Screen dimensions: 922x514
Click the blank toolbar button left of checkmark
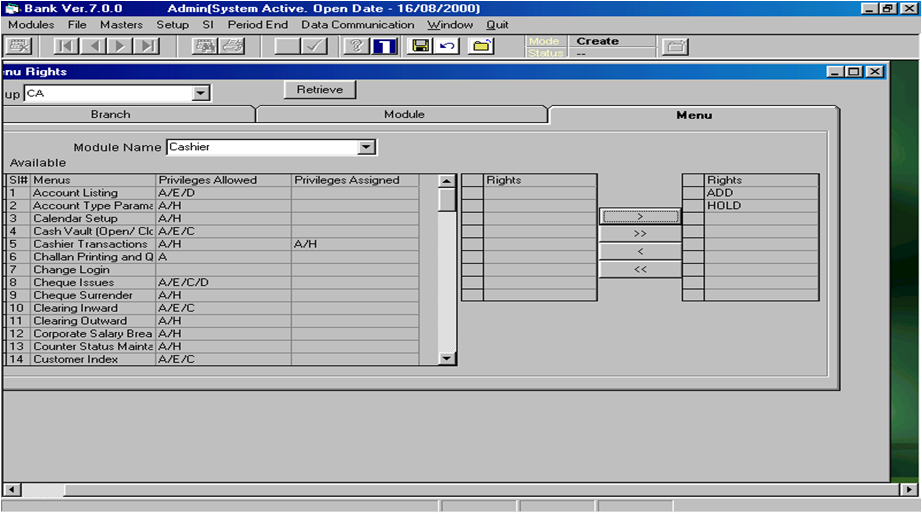click(x=287, y=46)
